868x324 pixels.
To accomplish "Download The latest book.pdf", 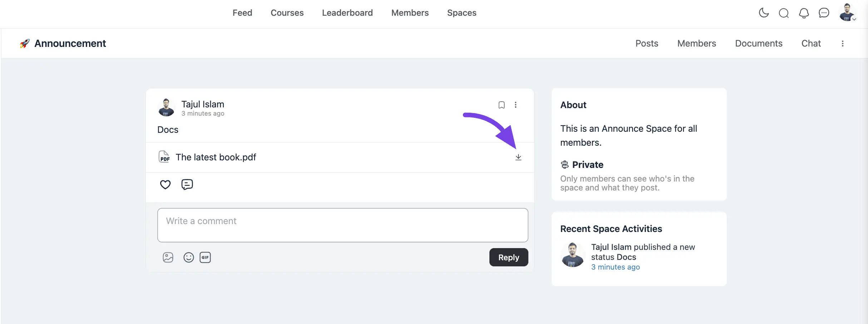I will [518, 157].
